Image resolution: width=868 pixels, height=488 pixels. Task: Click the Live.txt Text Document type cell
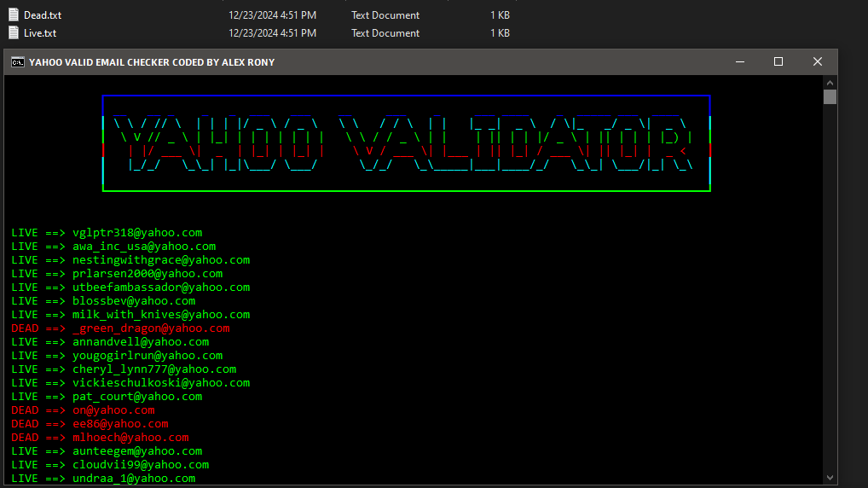coord(385,32)
